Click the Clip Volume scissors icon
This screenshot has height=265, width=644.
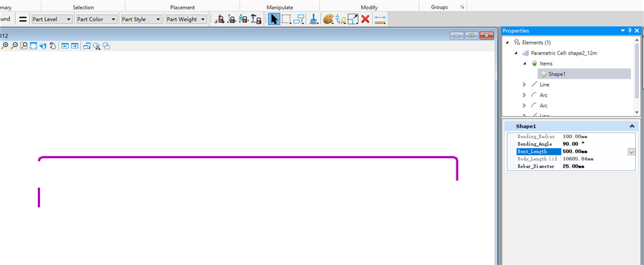pyautogui.click(x=97, y=46)
